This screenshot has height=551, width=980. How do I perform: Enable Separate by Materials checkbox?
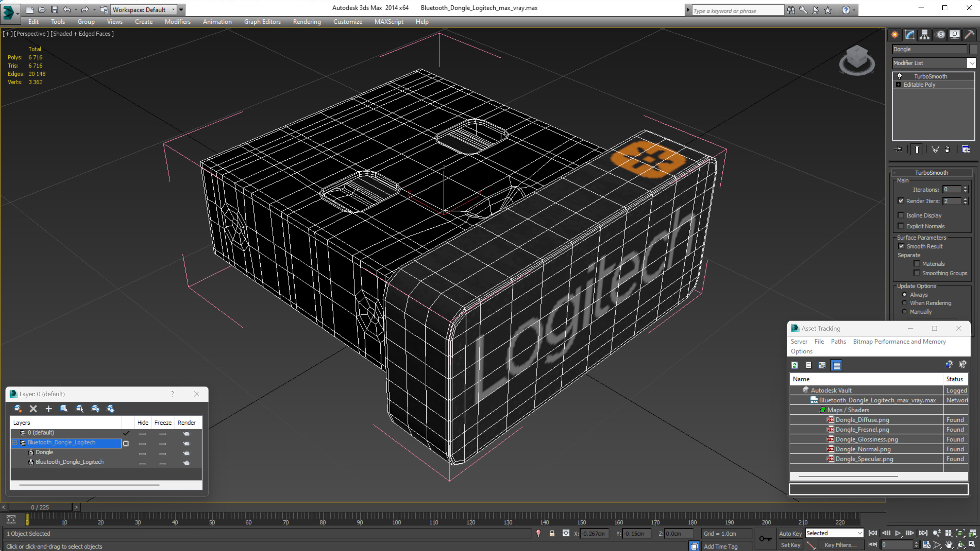pyautogui.click(x=916, y=264)
